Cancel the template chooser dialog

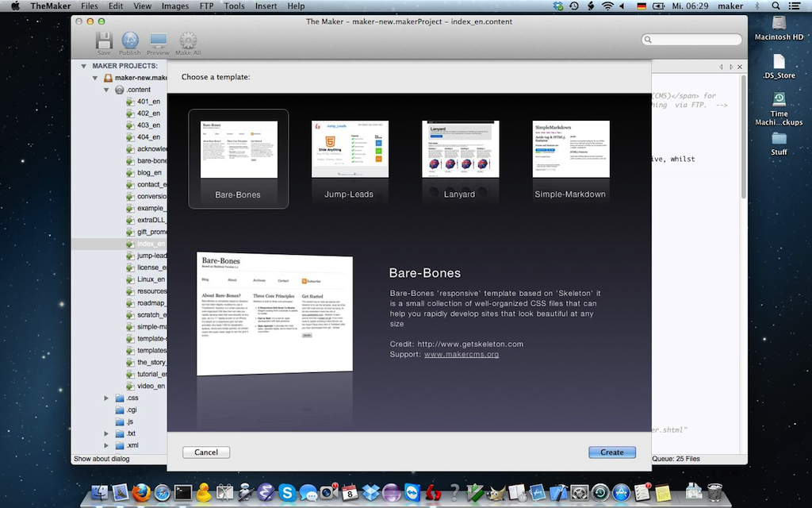pos(206,452)
